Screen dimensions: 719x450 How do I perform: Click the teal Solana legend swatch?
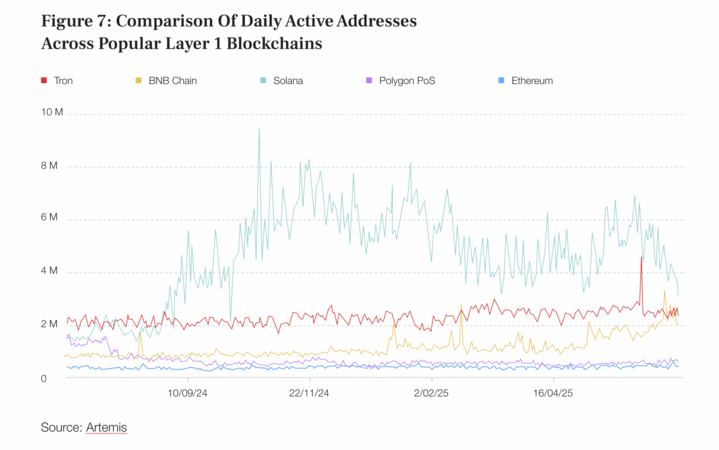pos(263,80)
